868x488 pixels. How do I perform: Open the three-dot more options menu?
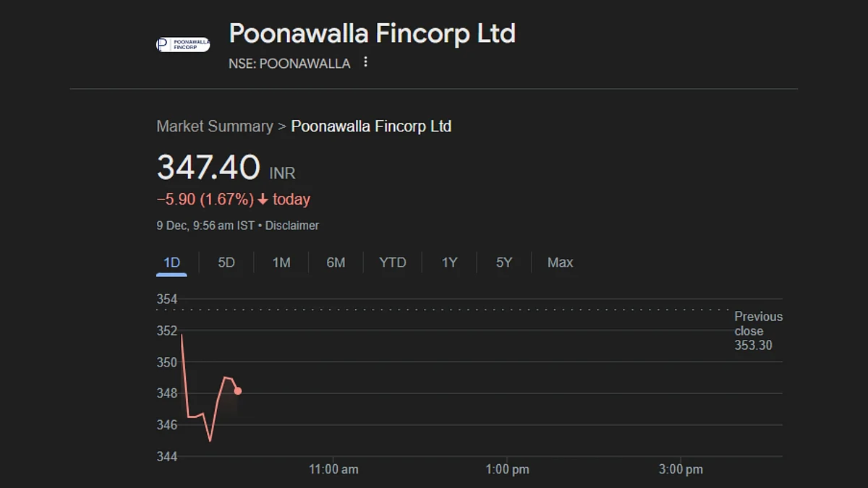tap(365, 62)
